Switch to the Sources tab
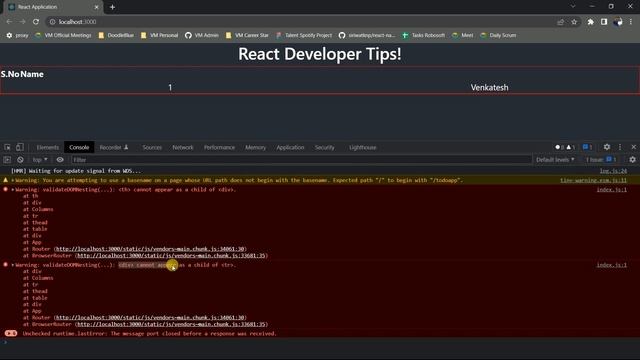This screenshot has height=360, width=640. point(152,147)
